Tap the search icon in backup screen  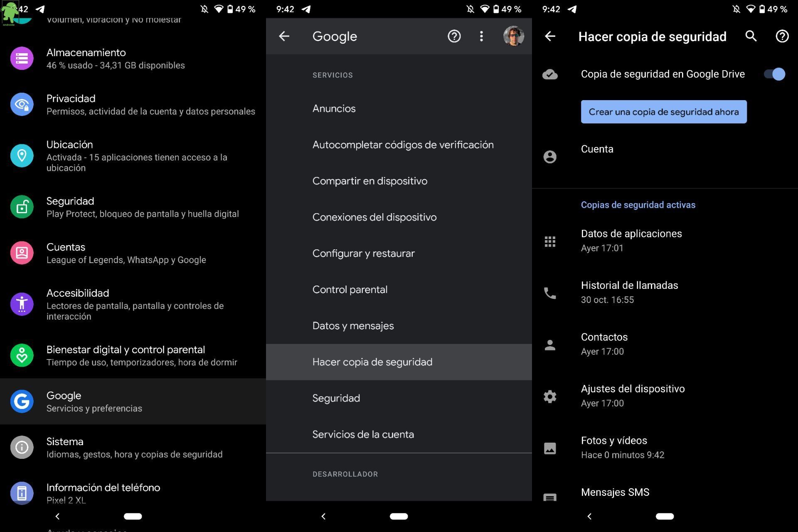click(751, 36)
